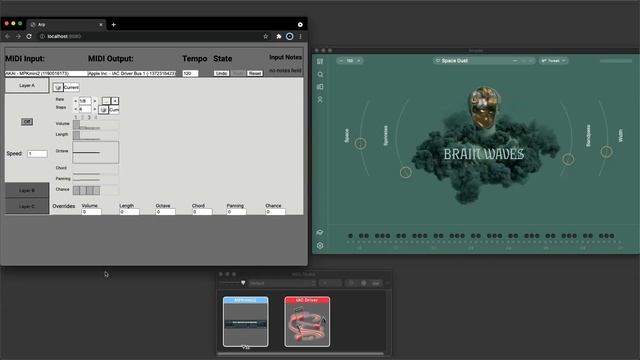Select the MPKmini2 device in MIDI Studio

coord(246,322)
